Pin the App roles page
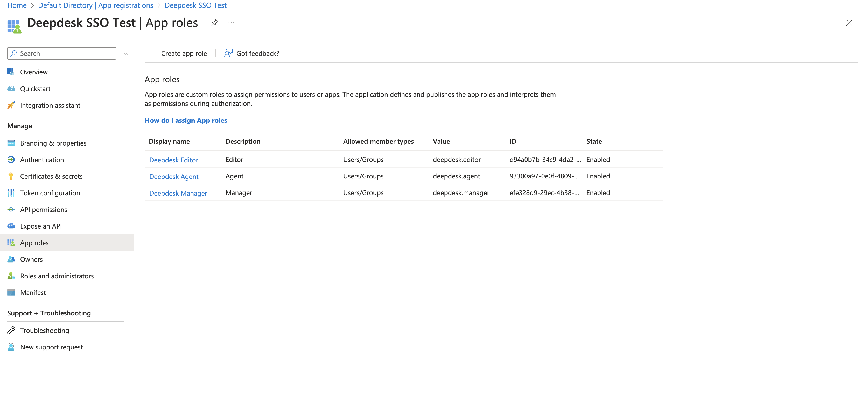868x399 pixels. click(x=214, y=23)
